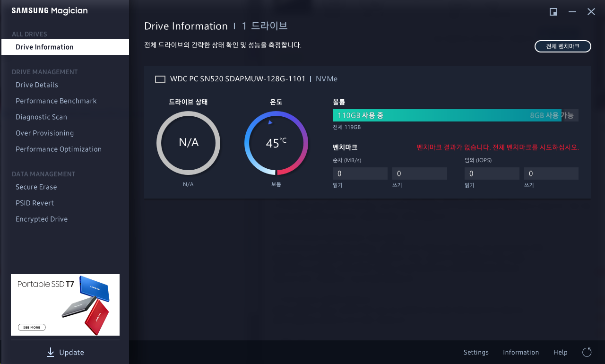The height and width of the screenshot is (364, 605).
Task: Click the red benchmark warning message
Action: coord(498,147)
